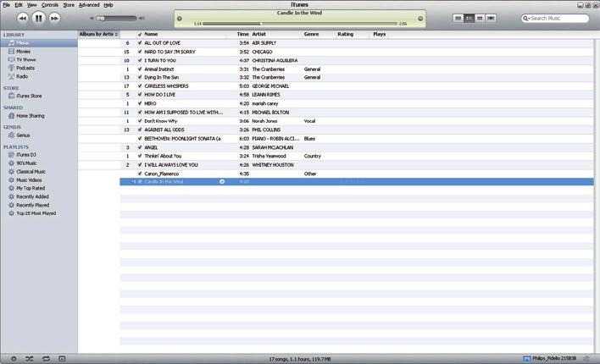Image resolution: width=600 pixels, height=364 pixels.
Task: Toggle the header checkbox column
Action: (140, 35)
